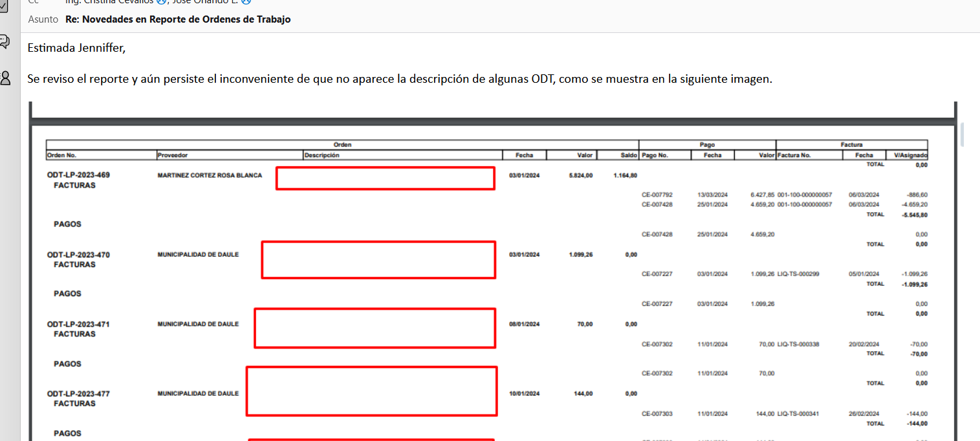Image resolution: width=980 pixels, height=441 pixels.
Task: Click the 'Asunto' field label
Action: tap(43, 19)
